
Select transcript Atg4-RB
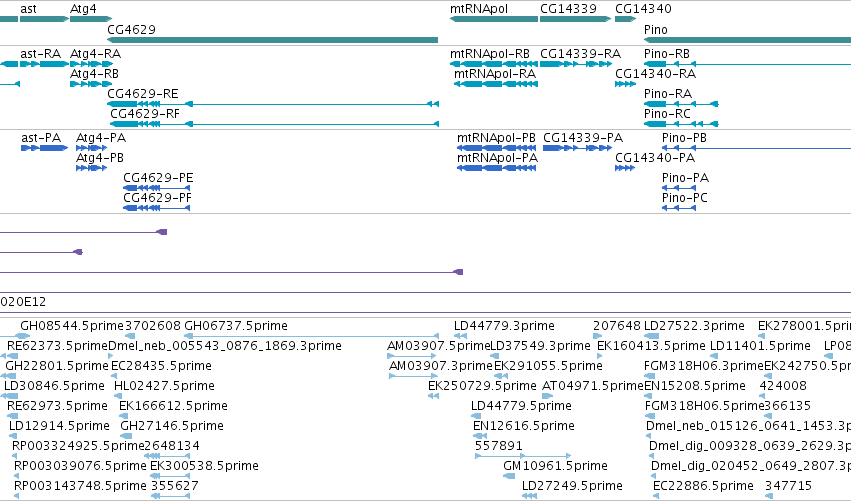(x=91, y=84)
